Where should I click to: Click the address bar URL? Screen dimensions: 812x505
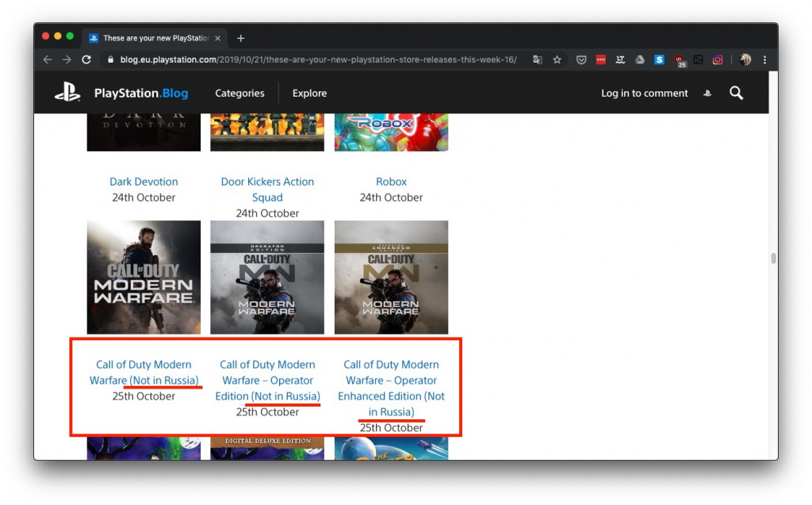click(317, 59)
